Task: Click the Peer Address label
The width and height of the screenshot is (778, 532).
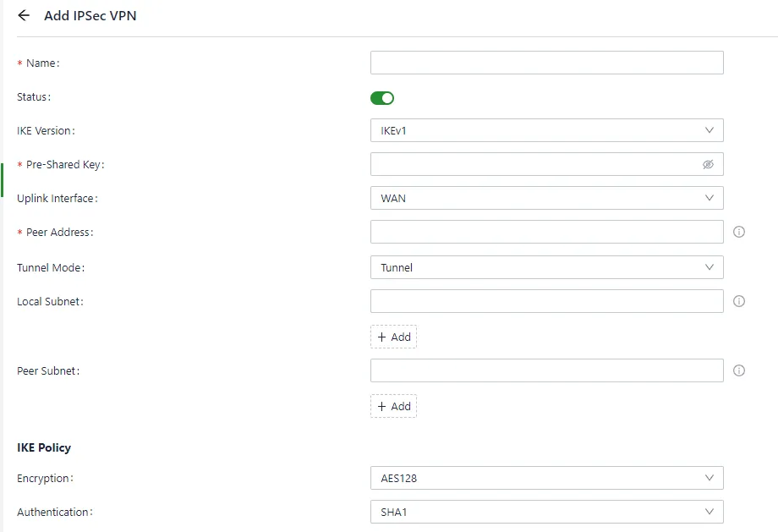Action: pyautogui.click(x=59, y=233)
